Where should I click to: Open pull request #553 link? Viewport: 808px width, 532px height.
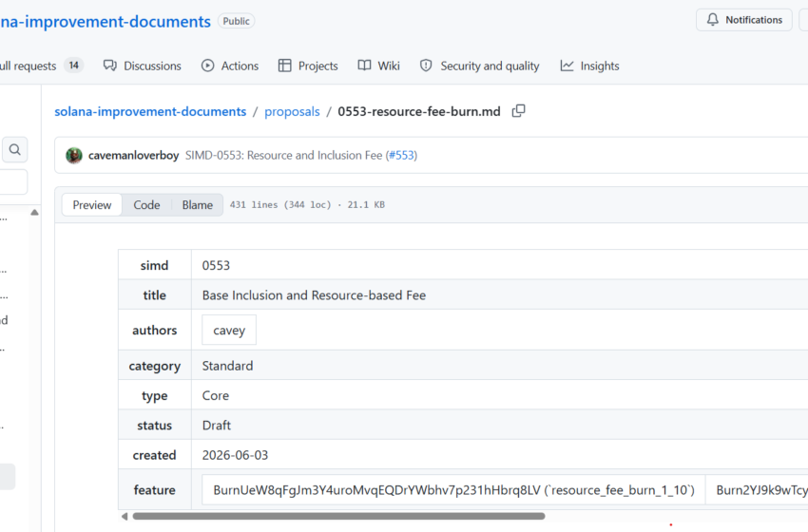coord(401,155)
